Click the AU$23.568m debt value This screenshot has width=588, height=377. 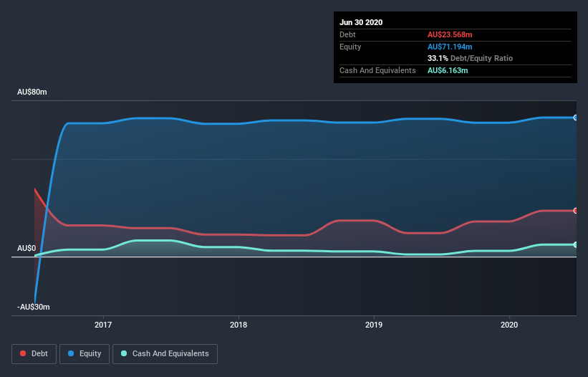click(x=450, y=34)
